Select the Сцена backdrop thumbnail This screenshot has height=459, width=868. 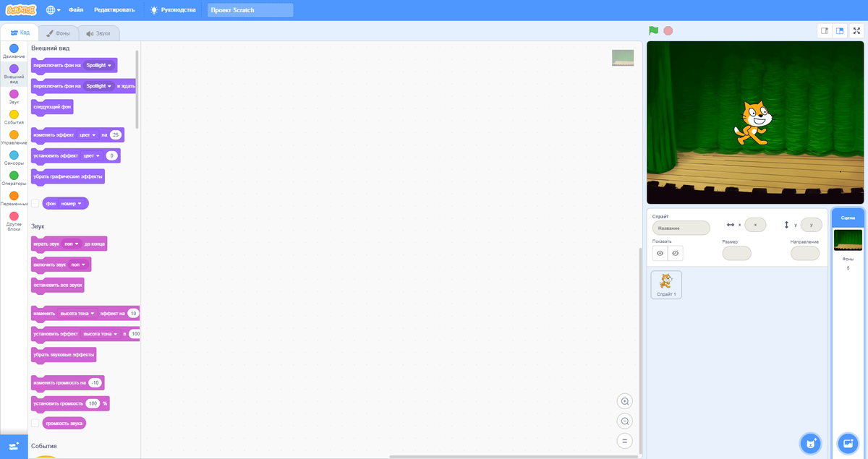pos(848,240)
